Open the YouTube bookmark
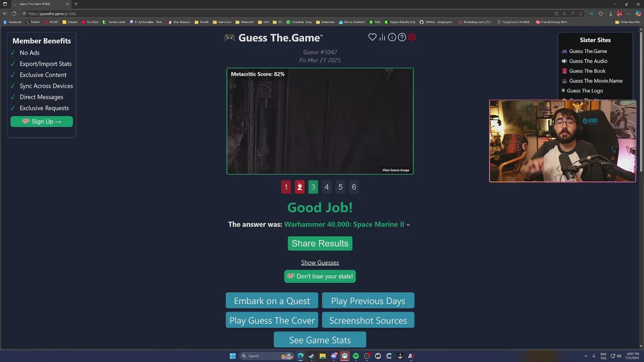This screenshot has width=644, height=362. [90, 22]
